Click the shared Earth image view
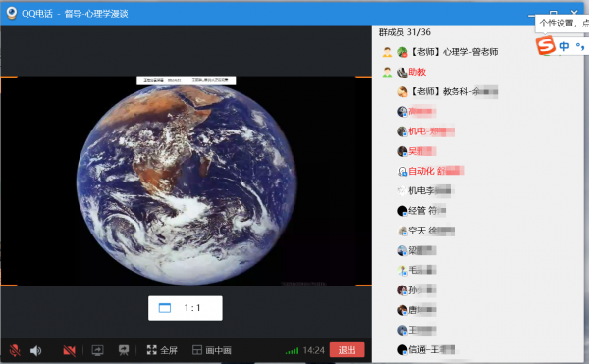This screenshot has height=364, width=589. coord(187,181)
